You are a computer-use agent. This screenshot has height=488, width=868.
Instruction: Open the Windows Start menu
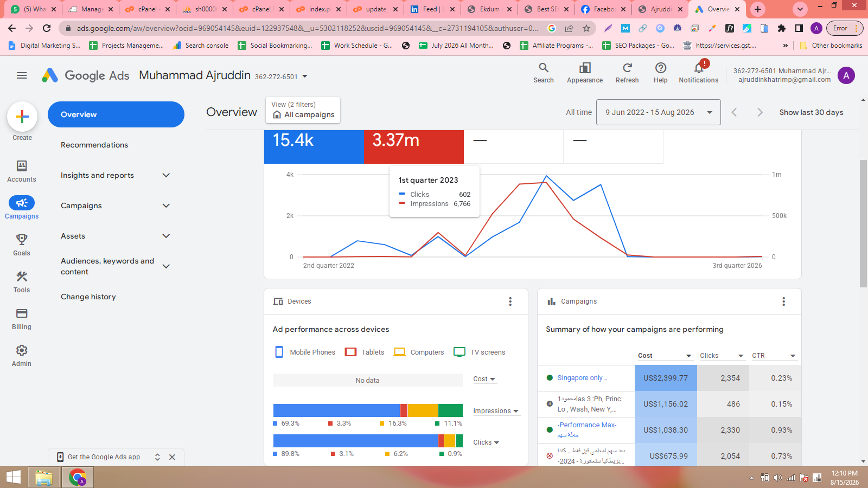[x=13, y=477]
